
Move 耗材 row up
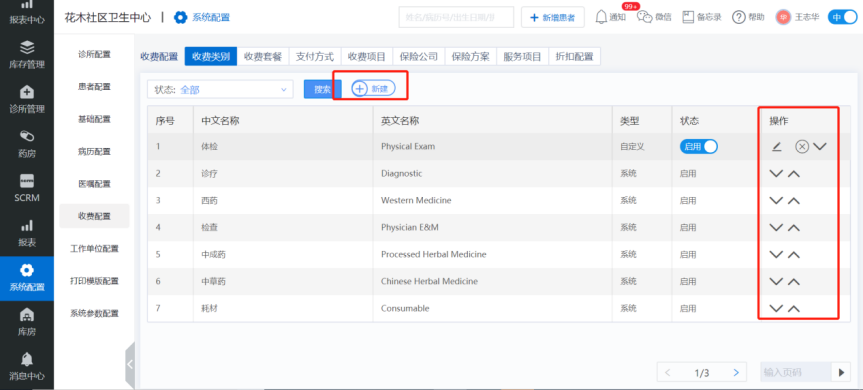[x=794, y=308]
